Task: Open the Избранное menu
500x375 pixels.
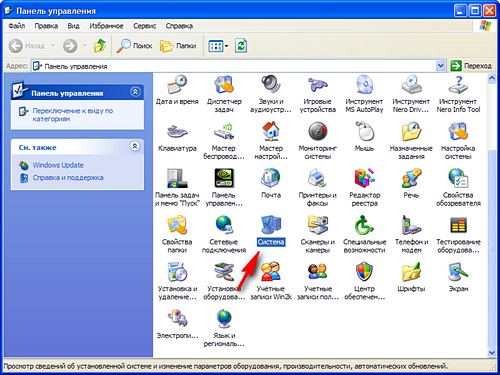Action: click(x=106, y=26)
